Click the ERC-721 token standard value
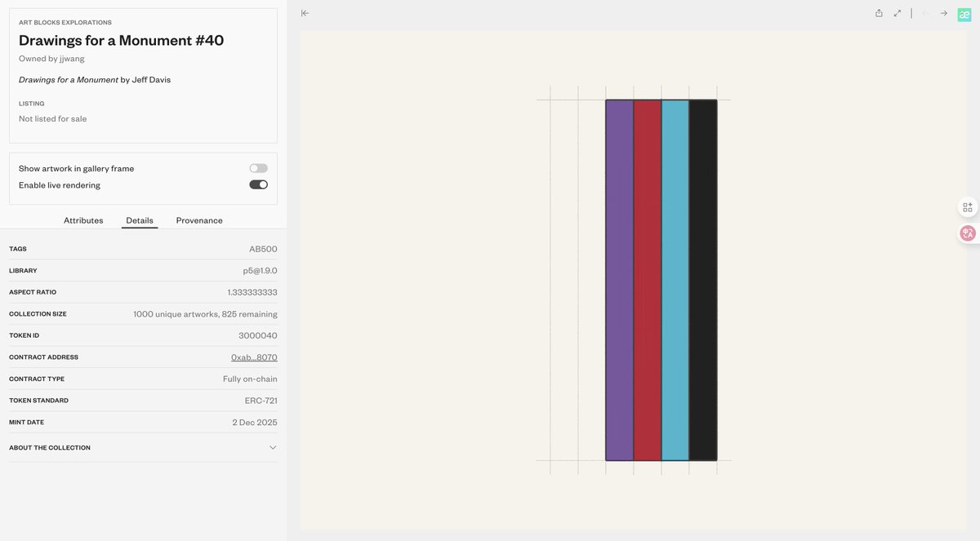This screenshot has height=541, width=980. 261,401
